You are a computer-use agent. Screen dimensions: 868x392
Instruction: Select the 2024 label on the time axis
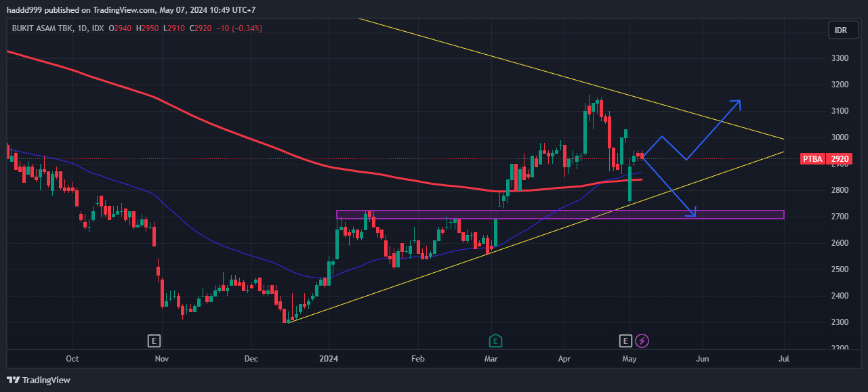[329, 359]
